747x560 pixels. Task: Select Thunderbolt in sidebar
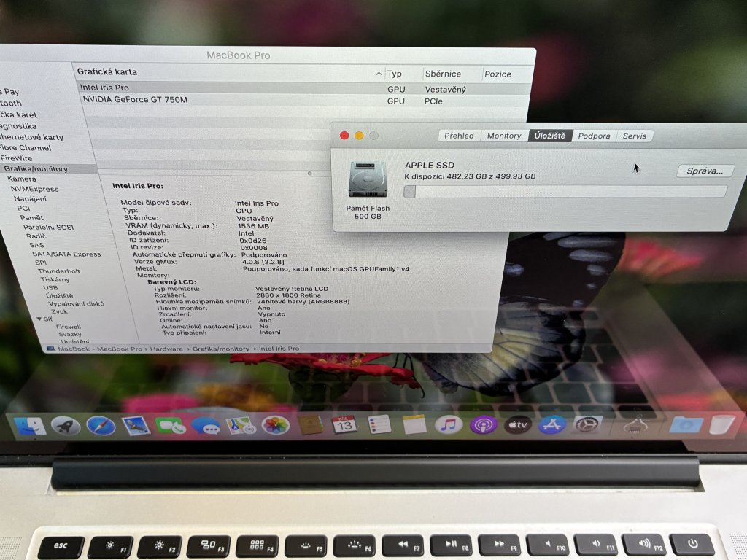59,271
